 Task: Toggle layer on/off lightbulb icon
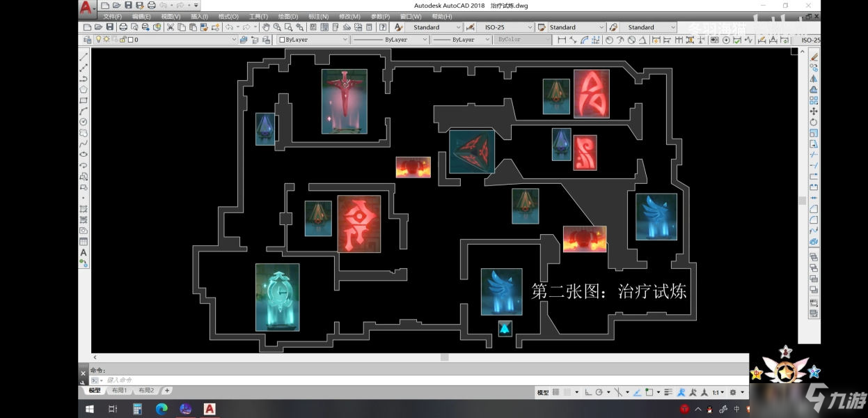tap(98, 40)
